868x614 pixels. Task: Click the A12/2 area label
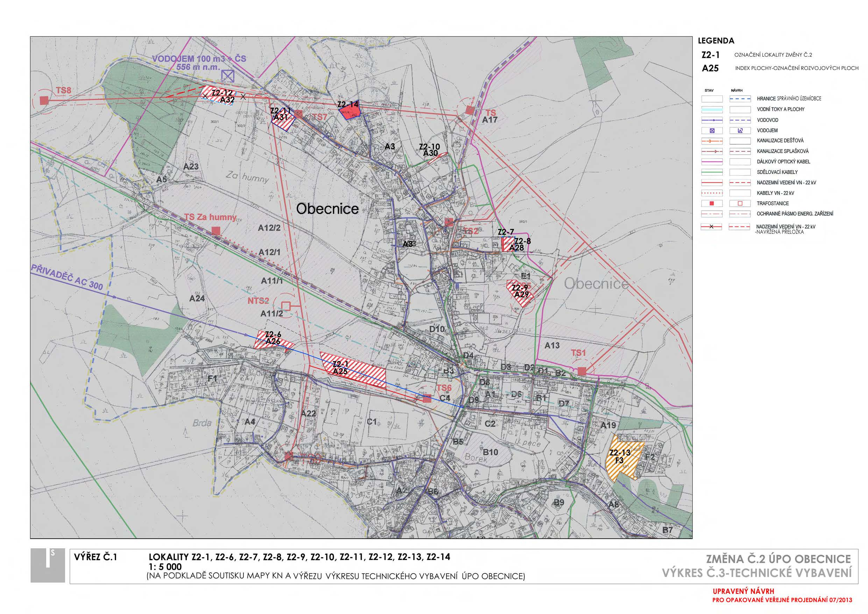pyautogui.click(x=269, y=228)
